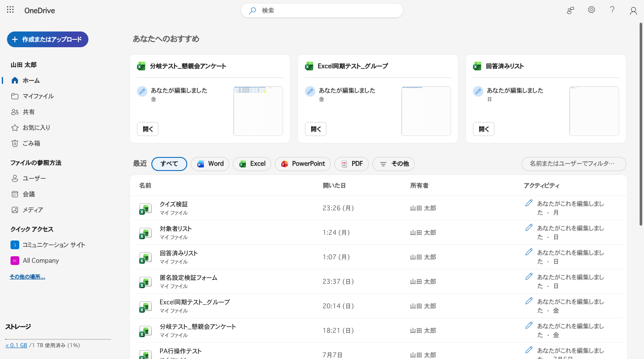The width and height of the screenshot is (644, 359).
Task: Open Excel同期テスト_グループ file in list
Action: [x=195, y=302]
